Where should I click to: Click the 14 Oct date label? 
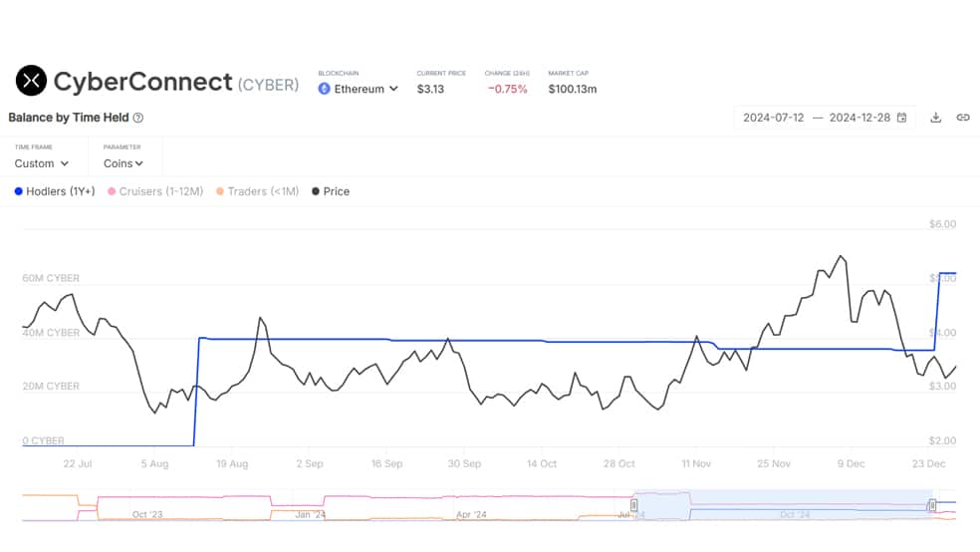541,464
